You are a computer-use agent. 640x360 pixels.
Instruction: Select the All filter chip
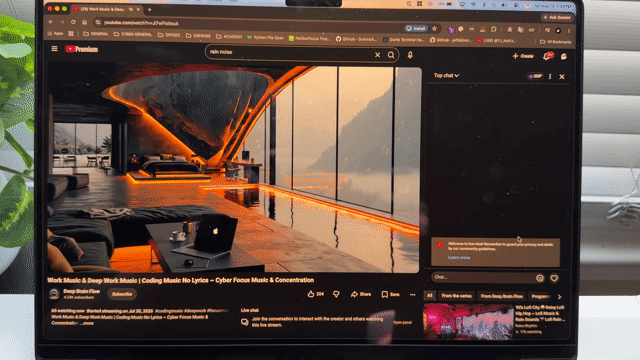coord(429,296)
